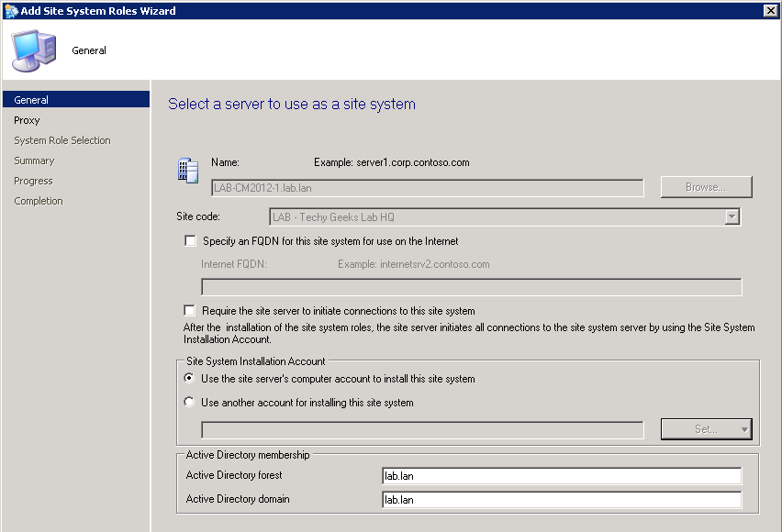Click the Active Directory forest field
782x532 pixels.
(562, 476)
